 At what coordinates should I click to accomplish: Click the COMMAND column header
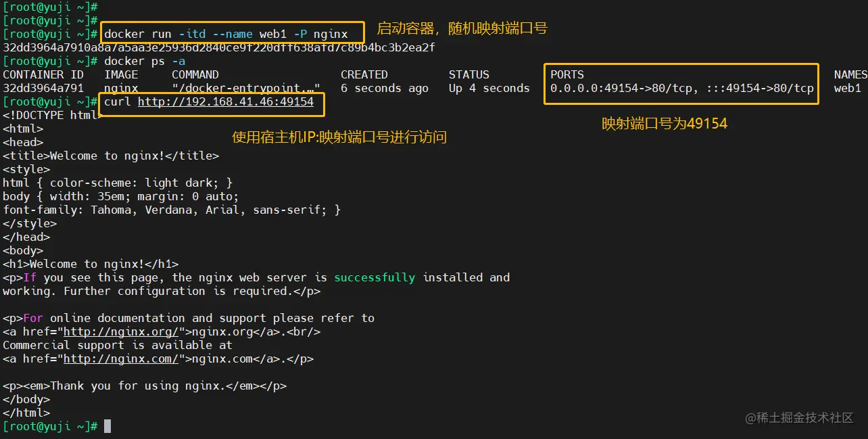click(x=195, y=74)
